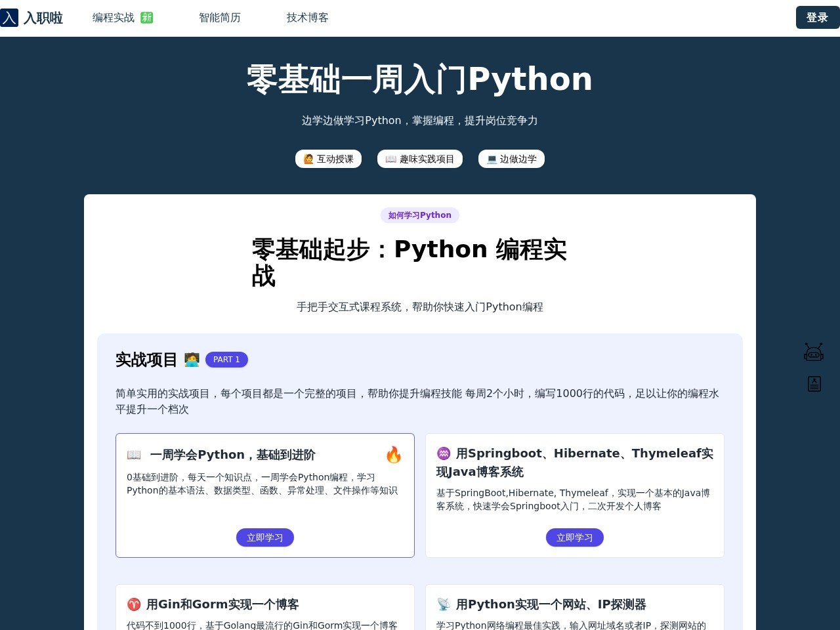Image resolution: width=840 pixels, height=630 pixels.
Task: Click the 🕊️ icon on the IP探测器 card
Action: [443, 604]
